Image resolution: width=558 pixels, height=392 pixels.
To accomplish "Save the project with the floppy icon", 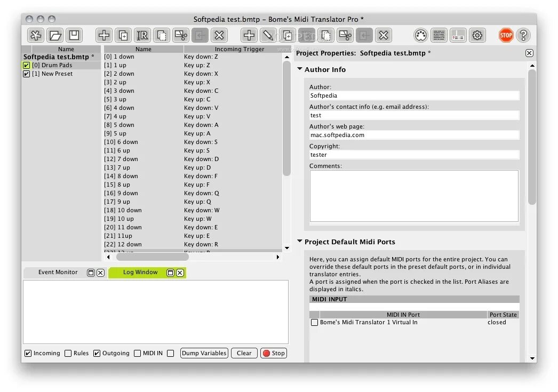I will click(74, 35).
